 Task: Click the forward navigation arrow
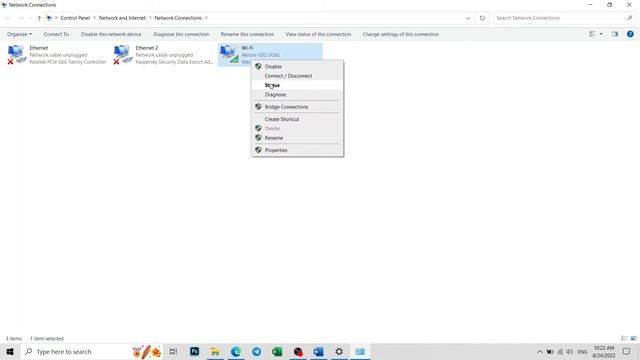coord(20,18)
